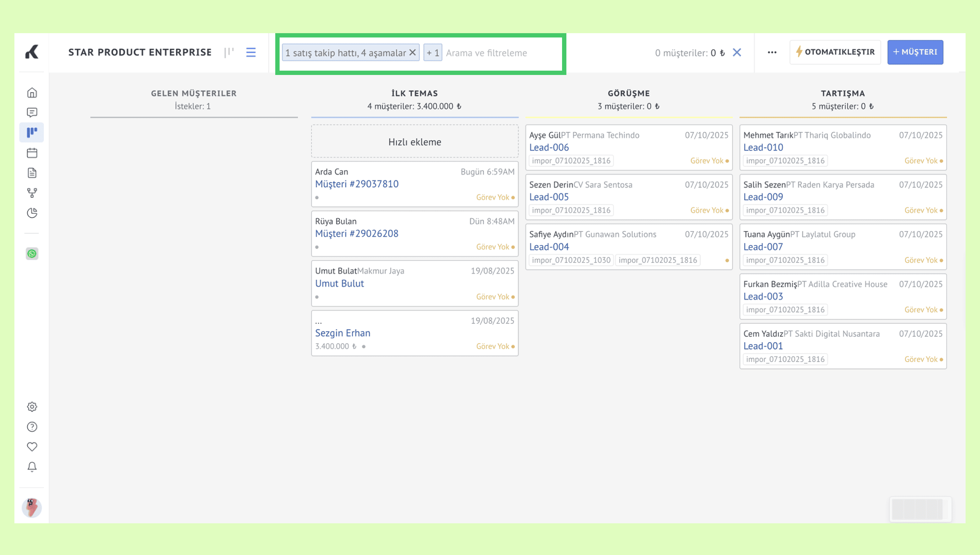Open the calendar icon in sidebar

click(x=32, y=153)
